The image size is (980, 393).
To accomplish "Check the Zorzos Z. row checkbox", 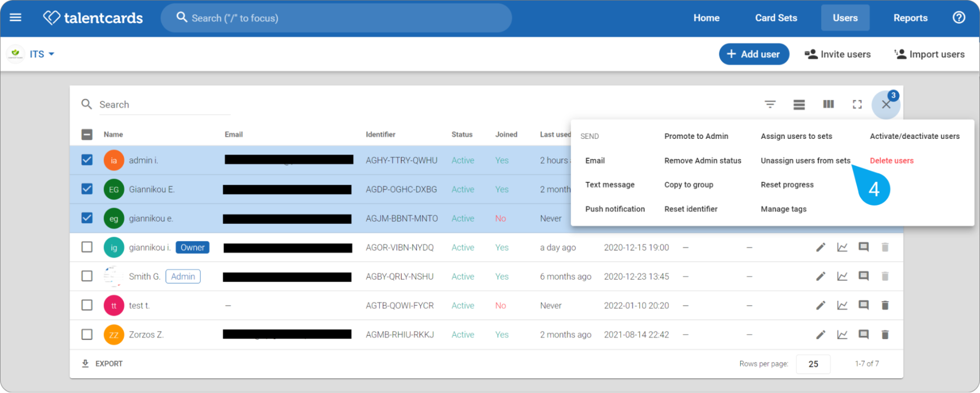I will point(87,335).
